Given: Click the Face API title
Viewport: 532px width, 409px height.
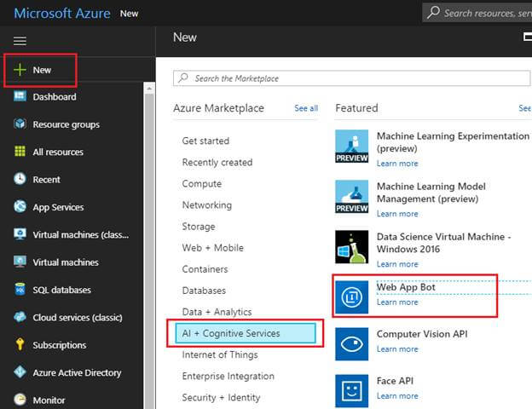Looking at the screenshot, I should [x=395, y=381].
